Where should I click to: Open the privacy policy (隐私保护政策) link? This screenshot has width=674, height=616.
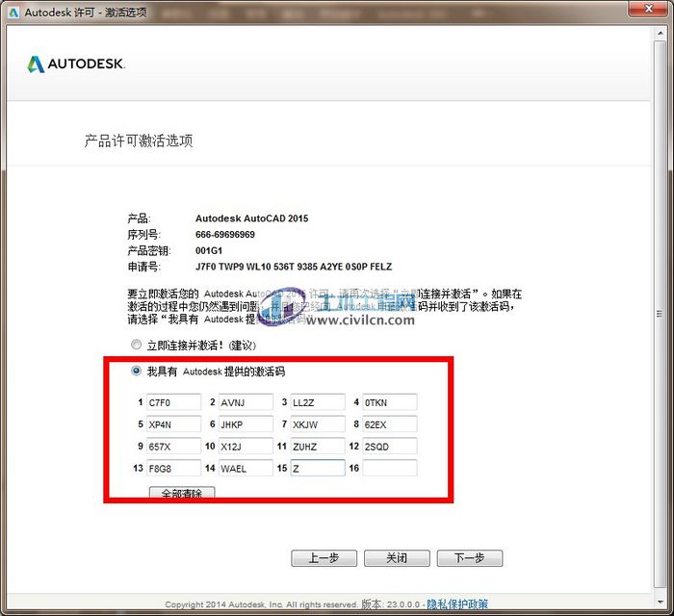(457, 604)
